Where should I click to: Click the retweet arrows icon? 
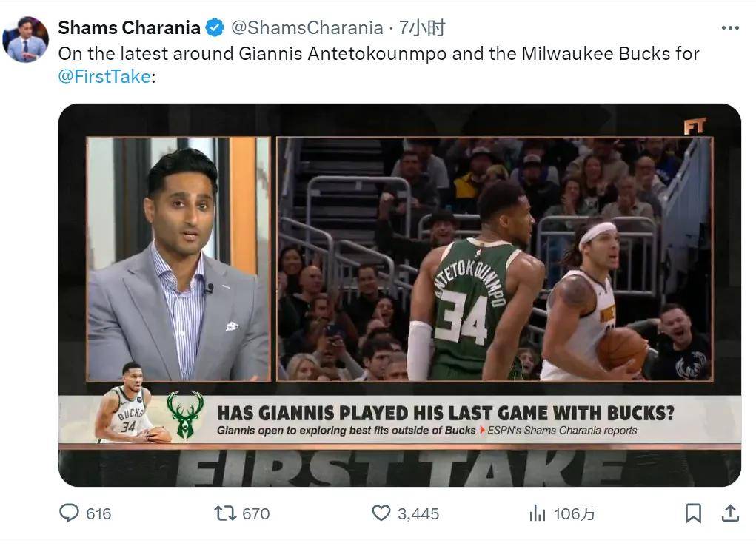(224, 513)
